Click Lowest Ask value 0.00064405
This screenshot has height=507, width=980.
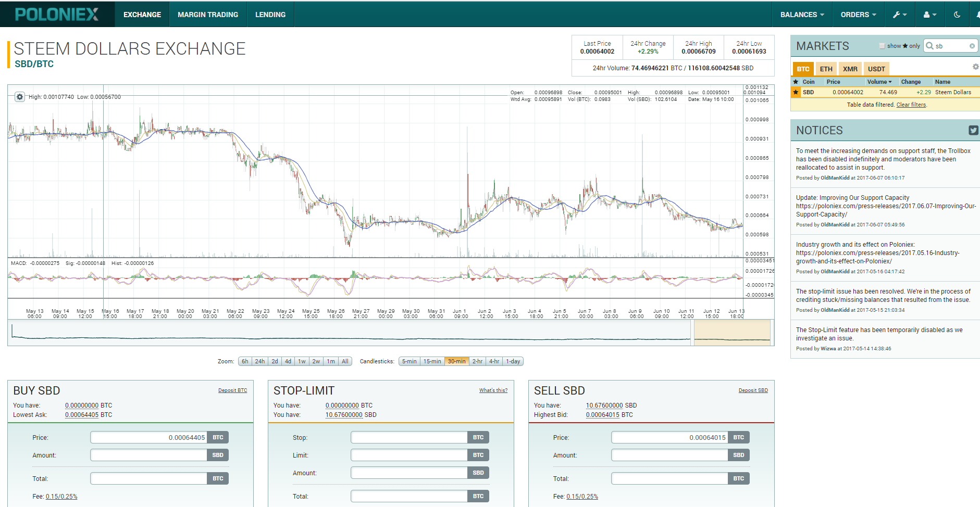point(82,415)
